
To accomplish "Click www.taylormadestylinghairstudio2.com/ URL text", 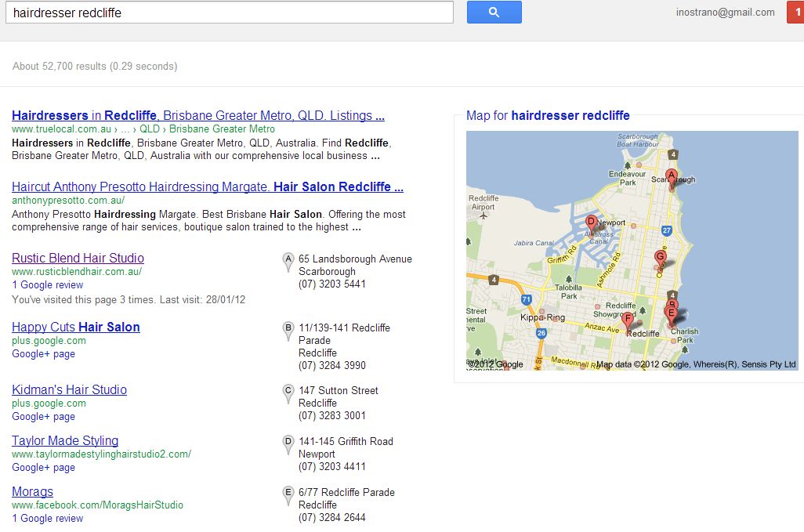I will (102, 454).
